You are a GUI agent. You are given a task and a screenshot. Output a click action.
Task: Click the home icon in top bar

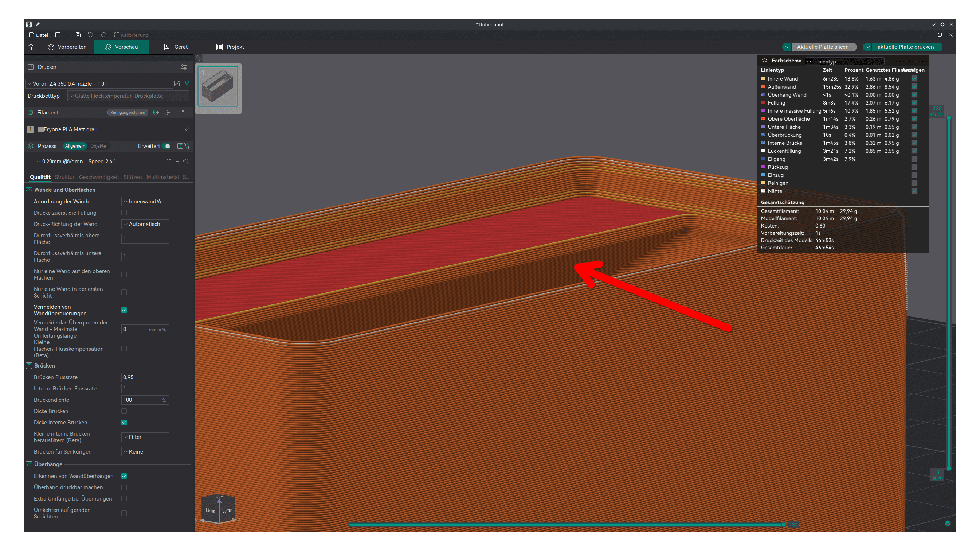coord(31,47)
